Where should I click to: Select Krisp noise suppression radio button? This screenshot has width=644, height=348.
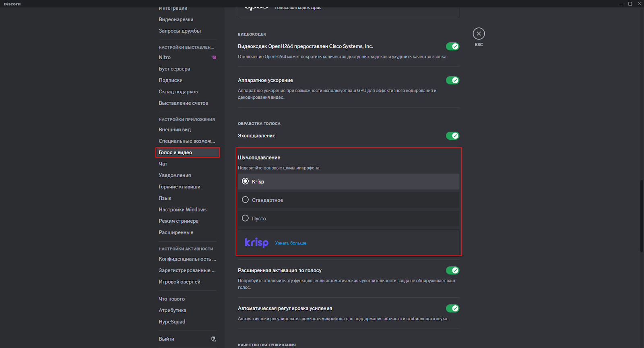pyautogui.click(x=245, y=181)
